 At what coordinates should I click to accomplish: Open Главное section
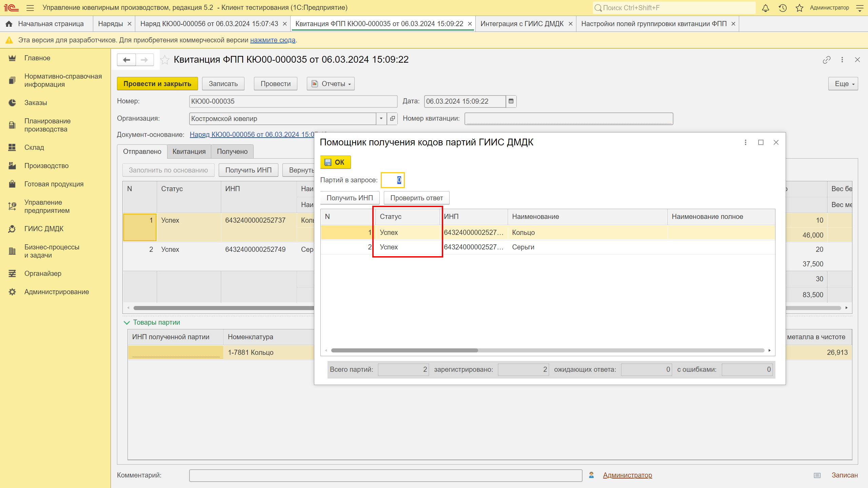click(x=37, y=58)
